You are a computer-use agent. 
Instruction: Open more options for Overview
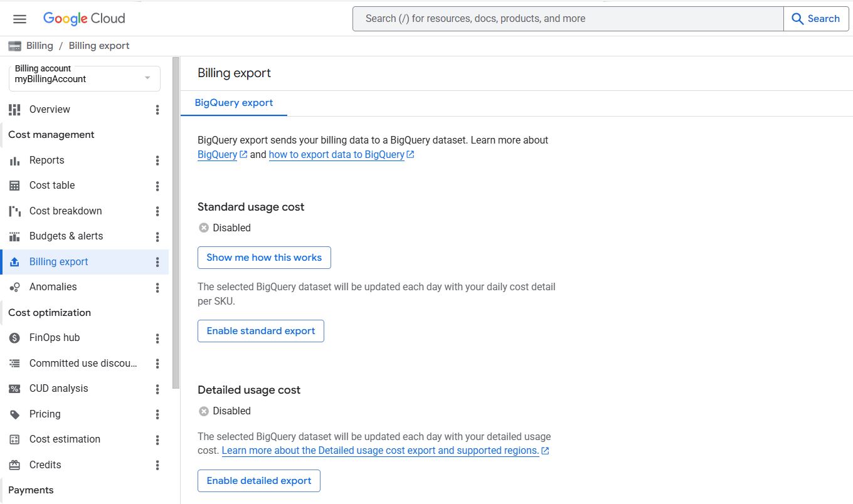(x=157, y=110)
